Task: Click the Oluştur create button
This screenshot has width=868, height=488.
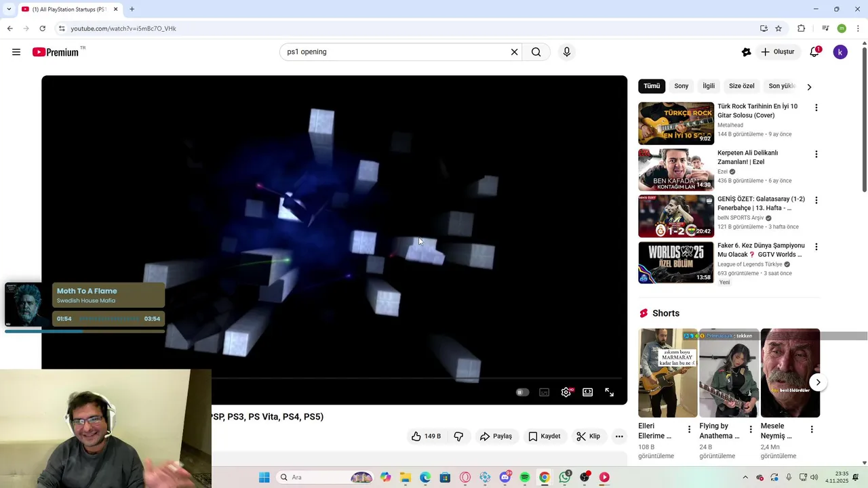Action: (x=777, y=52)
